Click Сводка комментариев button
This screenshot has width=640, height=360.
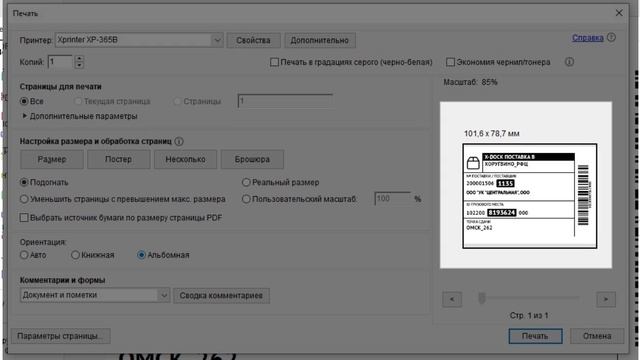tap(221, 296)
